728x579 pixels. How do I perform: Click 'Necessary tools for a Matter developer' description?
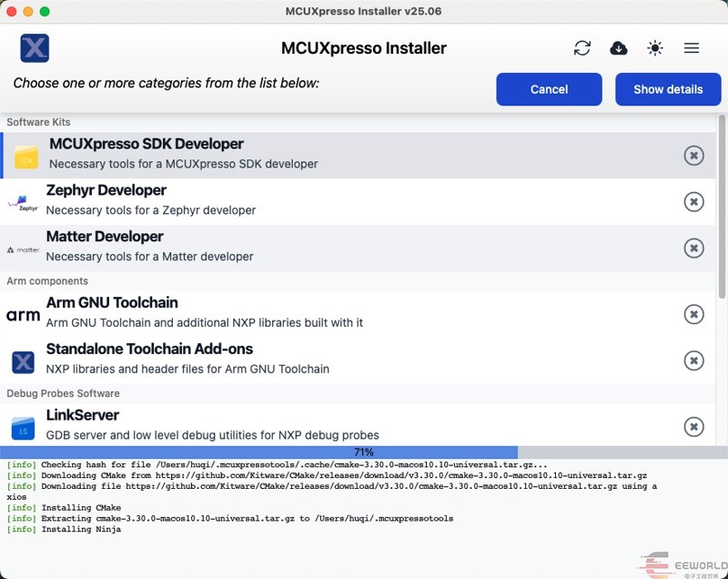149,257
